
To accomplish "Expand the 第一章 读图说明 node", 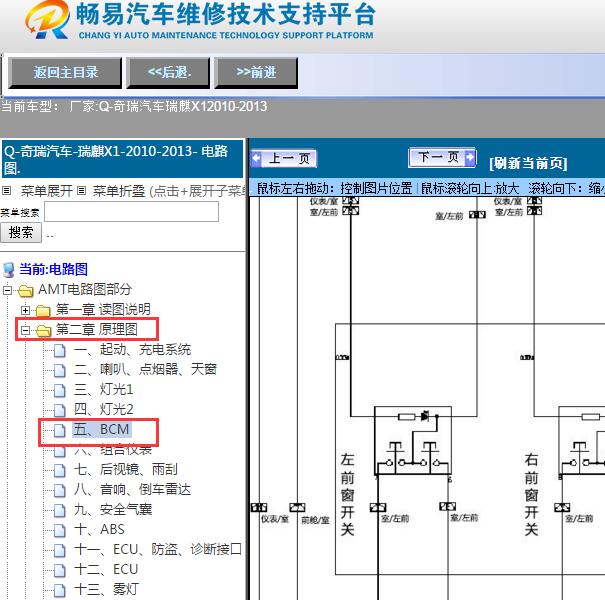I will point(25,310).
